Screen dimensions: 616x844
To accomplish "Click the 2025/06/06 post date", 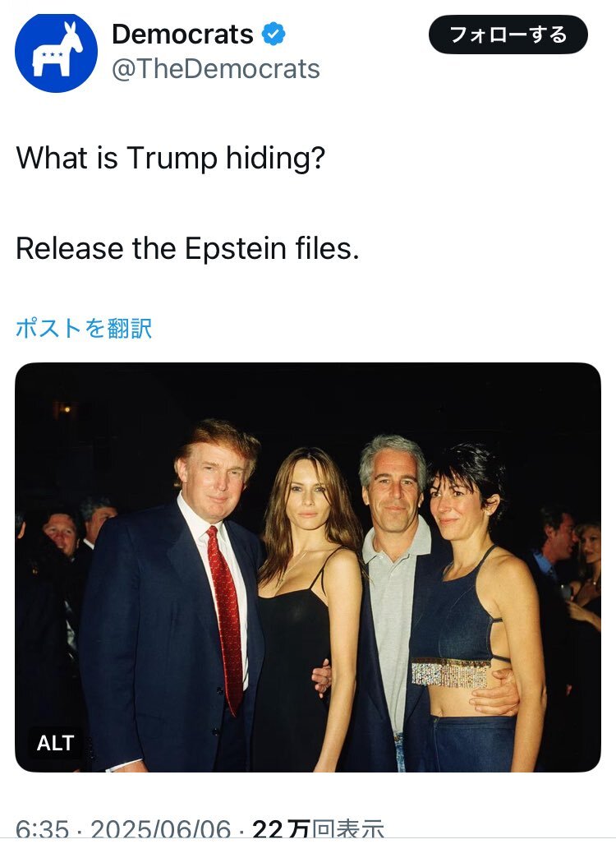I will tap(161, 829).
